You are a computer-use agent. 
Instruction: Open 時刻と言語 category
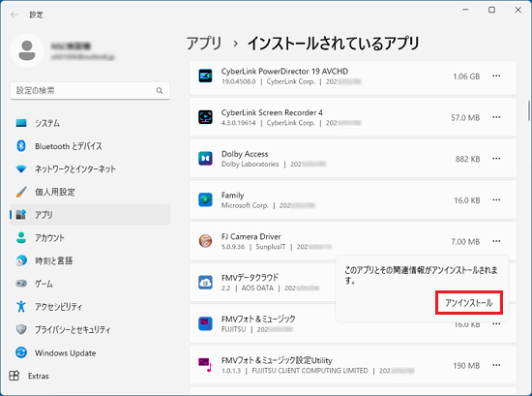[90, 260]
